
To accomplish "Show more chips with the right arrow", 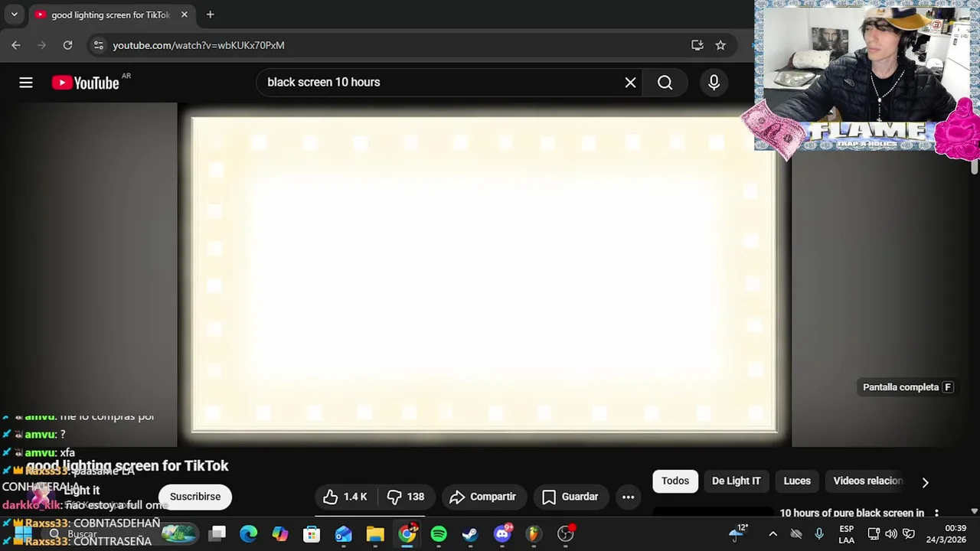I will [925, 482].
